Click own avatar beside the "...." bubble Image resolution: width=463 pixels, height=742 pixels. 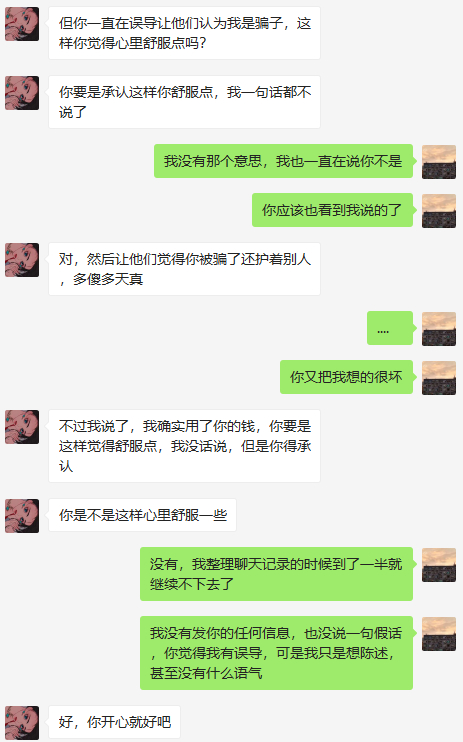pos(439,329)
